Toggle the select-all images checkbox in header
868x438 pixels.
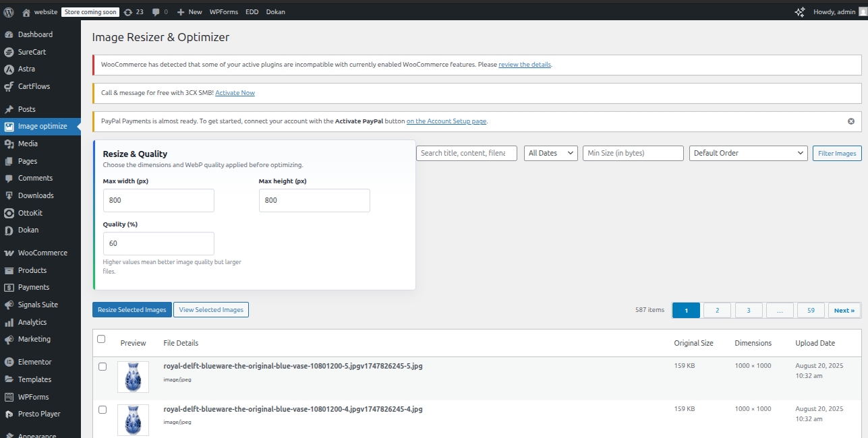[x=101, y=339]
